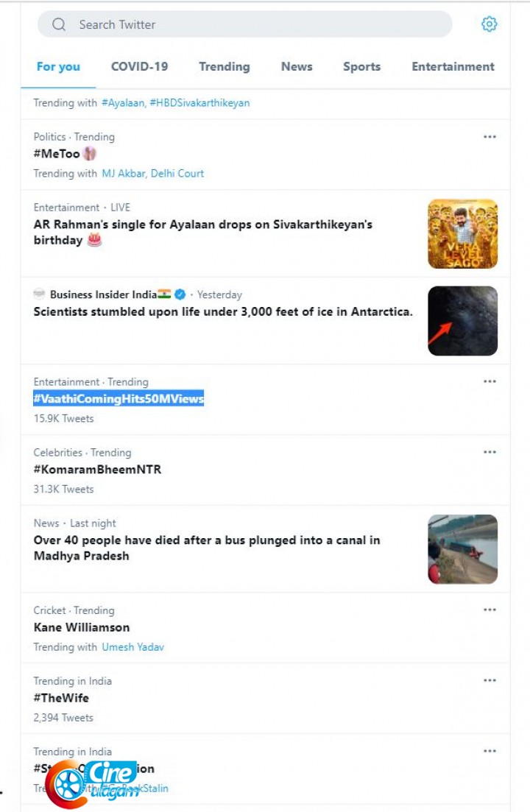530x812 pixels.
Task: Go to the Entertainment tab
Action: point(453,66)
